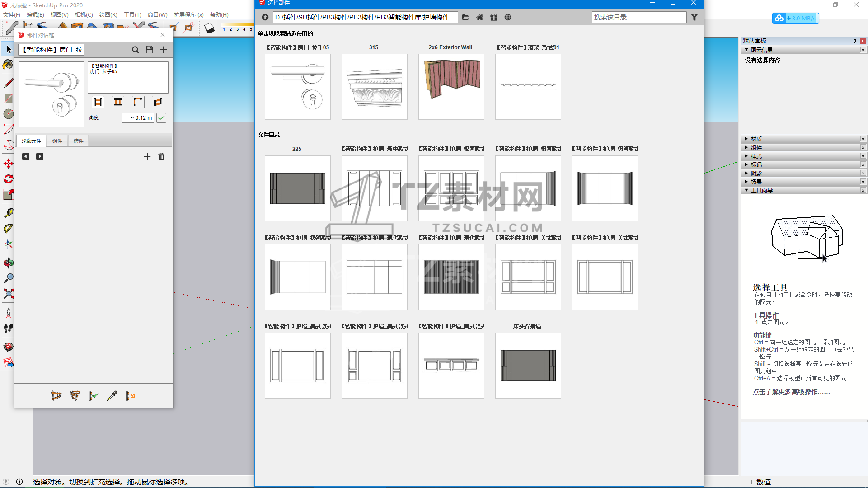Select the Protractor tool
Viewport: 868px width, 488px height.
8,229
